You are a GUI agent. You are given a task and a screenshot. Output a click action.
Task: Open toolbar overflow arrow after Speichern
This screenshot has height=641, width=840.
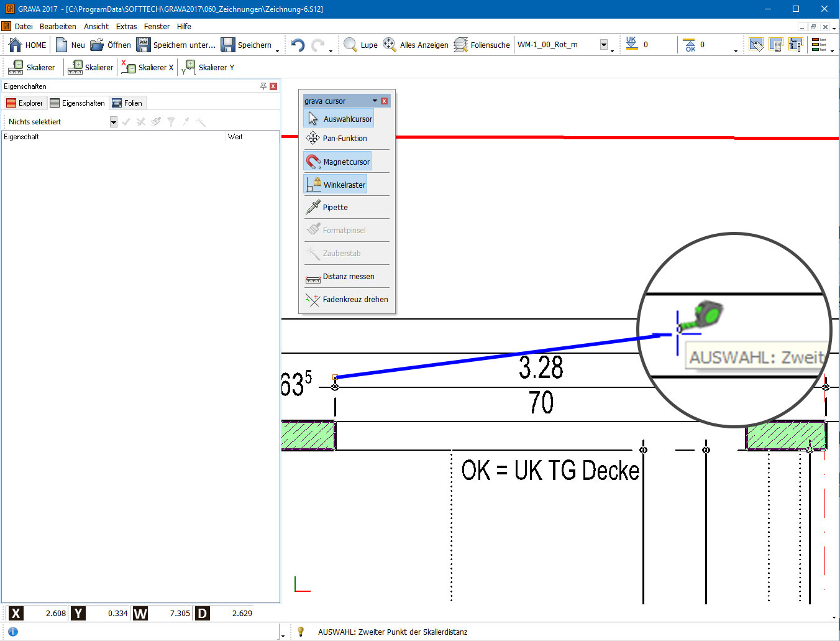point(277,50)
